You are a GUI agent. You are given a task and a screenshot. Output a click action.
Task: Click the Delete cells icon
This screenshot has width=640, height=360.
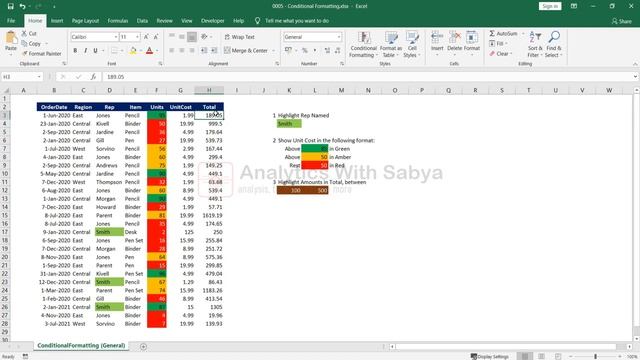pos(454,38)
